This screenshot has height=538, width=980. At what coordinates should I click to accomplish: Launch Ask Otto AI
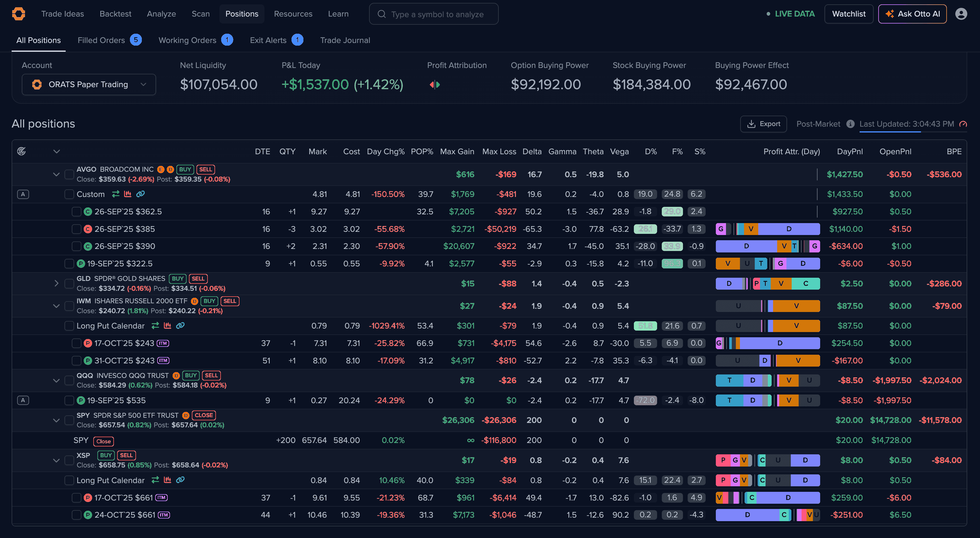[912, 14]
